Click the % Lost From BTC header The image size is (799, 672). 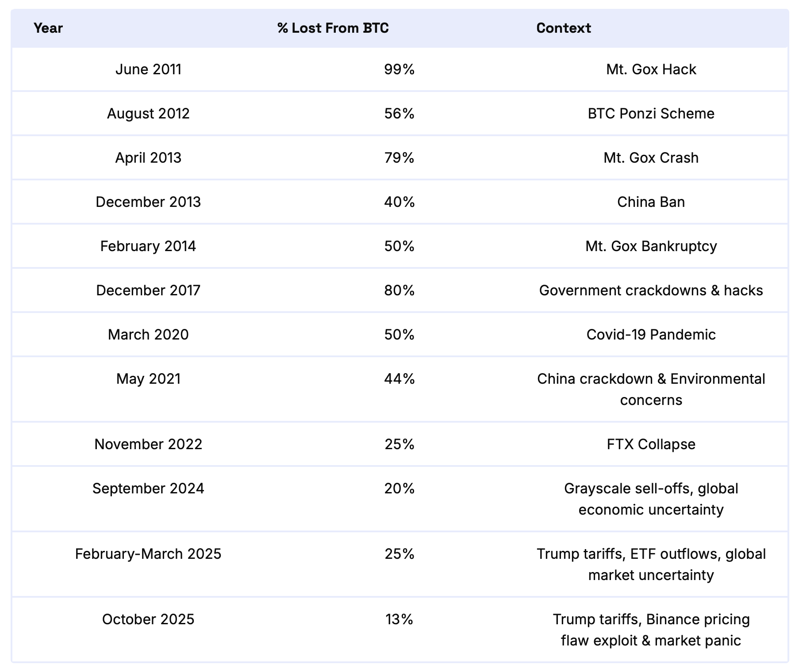333,28
